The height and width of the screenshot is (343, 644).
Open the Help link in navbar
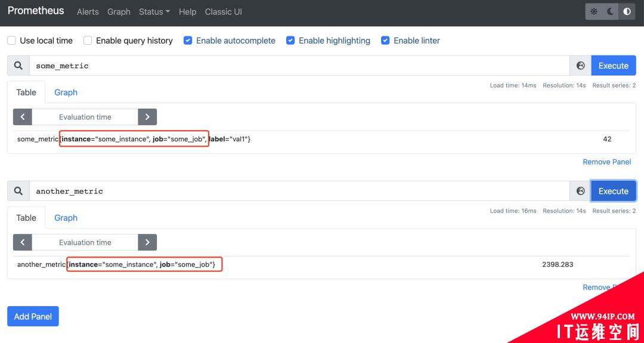point(187,12)
